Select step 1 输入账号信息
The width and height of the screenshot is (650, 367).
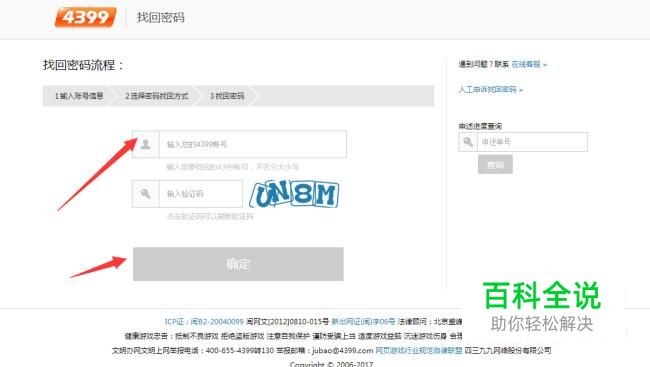pyautogui.click(x=79, y=96)
